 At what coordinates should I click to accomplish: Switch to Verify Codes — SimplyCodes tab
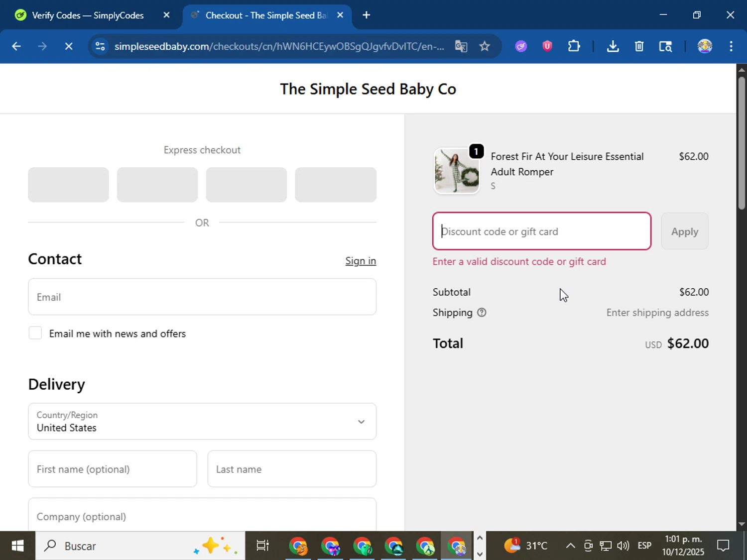[88, 15]
